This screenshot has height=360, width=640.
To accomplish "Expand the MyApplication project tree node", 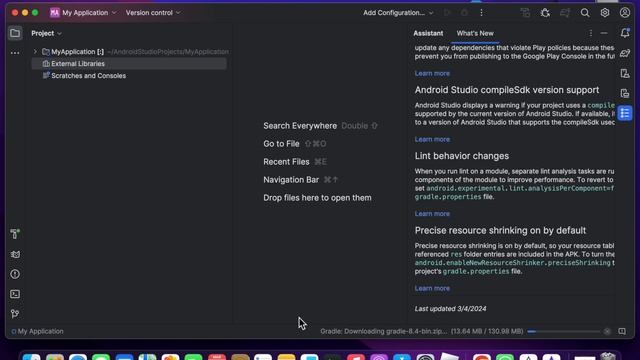I will (35, 52).
